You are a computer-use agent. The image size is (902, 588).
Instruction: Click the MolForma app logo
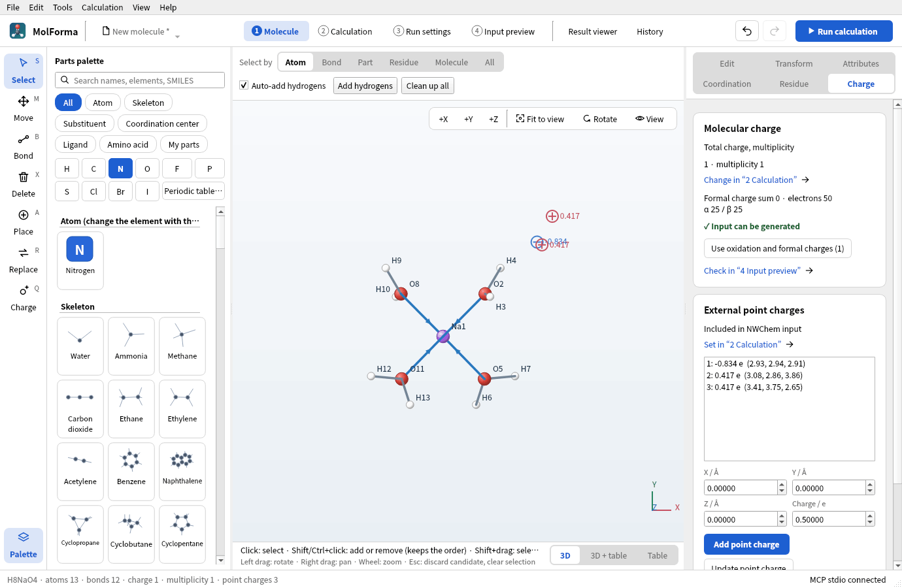(x=18, y=31)
